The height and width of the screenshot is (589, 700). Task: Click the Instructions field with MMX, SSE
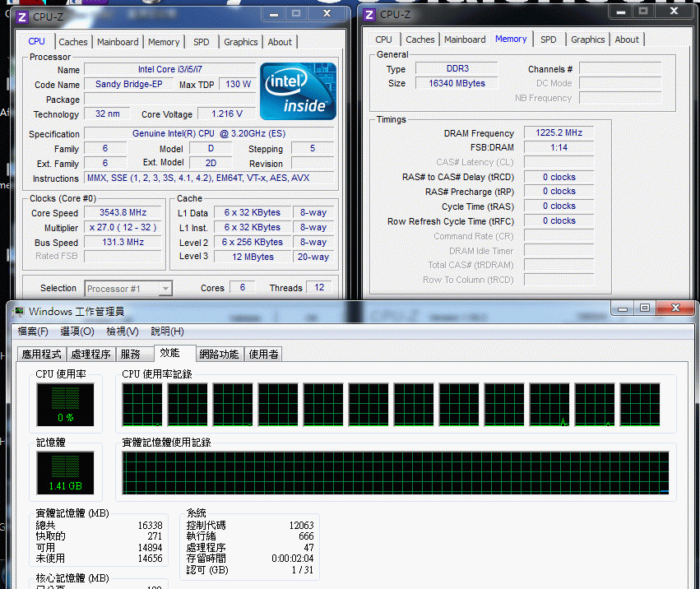pos(209,178)
